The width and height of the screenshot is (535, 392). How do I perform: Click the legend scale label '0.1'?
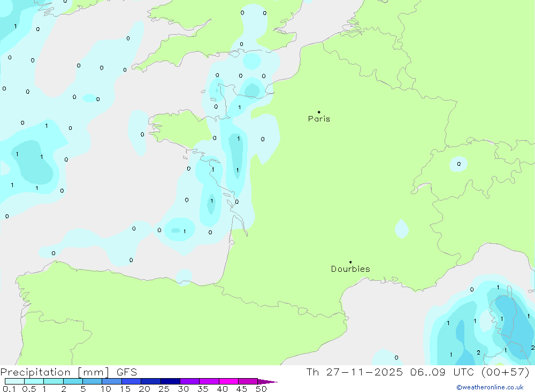[9, 389]
